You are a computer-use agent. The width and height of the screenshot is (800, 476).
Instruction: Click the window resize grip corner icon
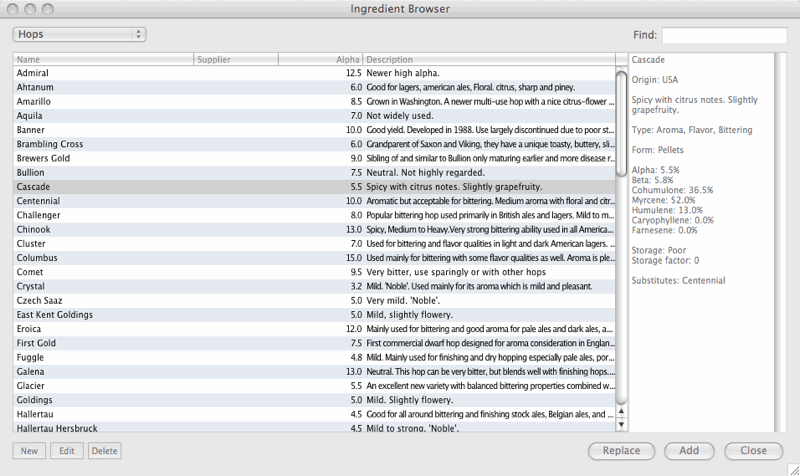(x=793, y=470)
